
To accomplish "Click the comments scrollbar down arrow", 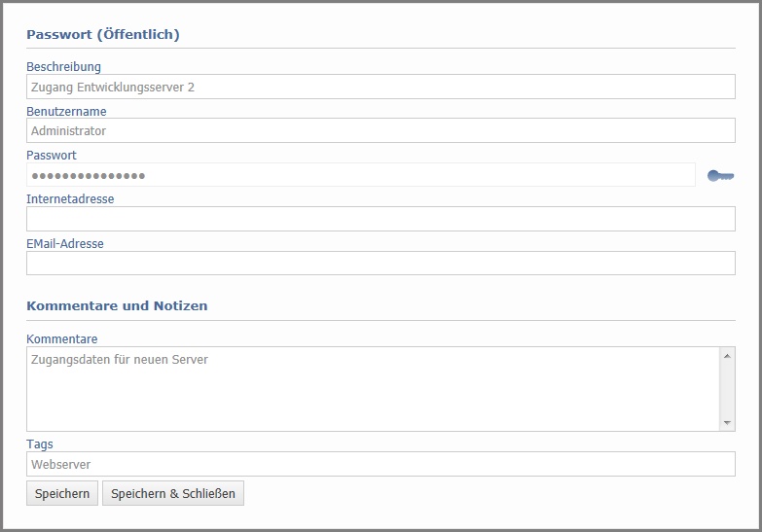I will (x=727, y=423).
